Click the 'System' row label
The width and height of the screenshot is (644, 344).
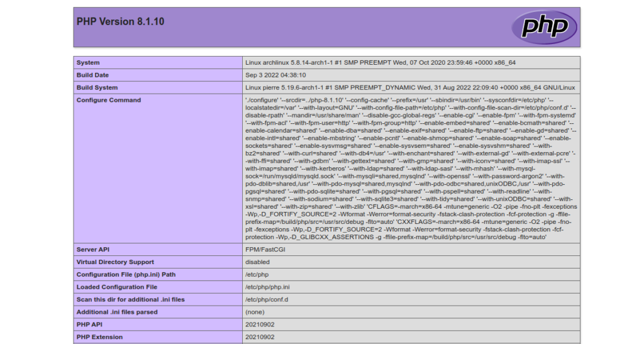point(88,62)
